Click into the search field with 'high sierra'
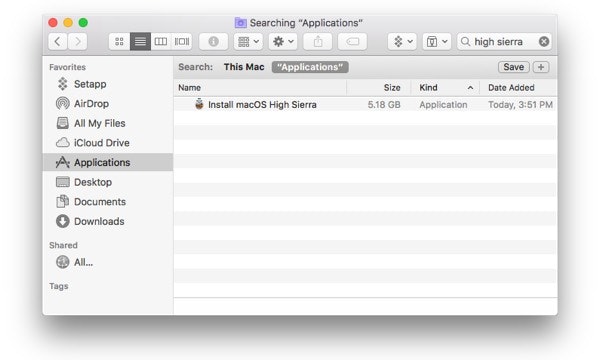600x360 pixels. pyautogui.click(x=504, y=41)
